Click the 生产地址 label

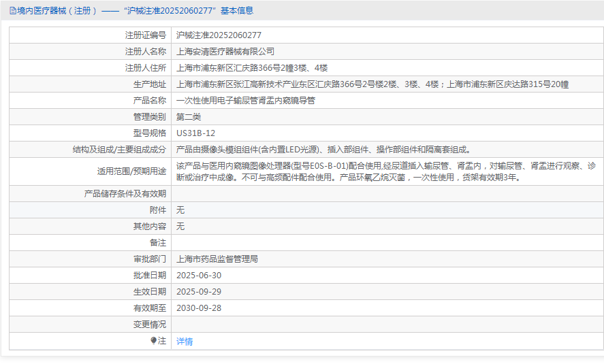point(150,84)
